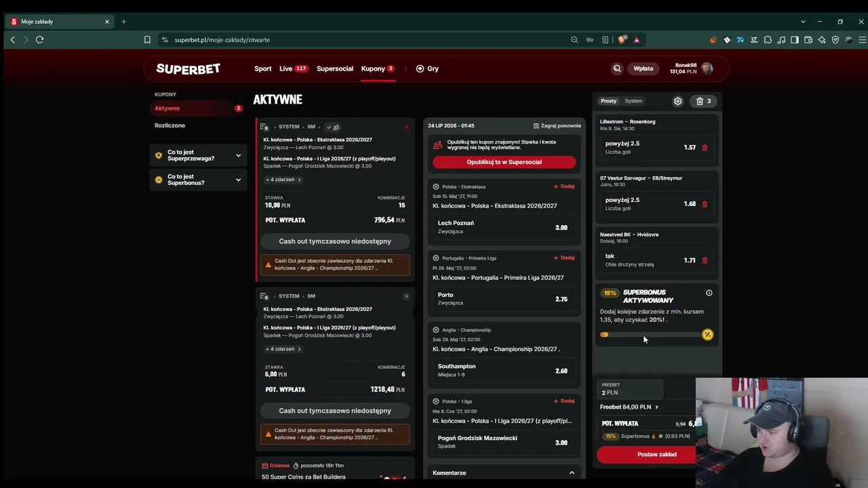Open details arrow of 5,00 PLN coupon
868x488 pixels.
406,296
